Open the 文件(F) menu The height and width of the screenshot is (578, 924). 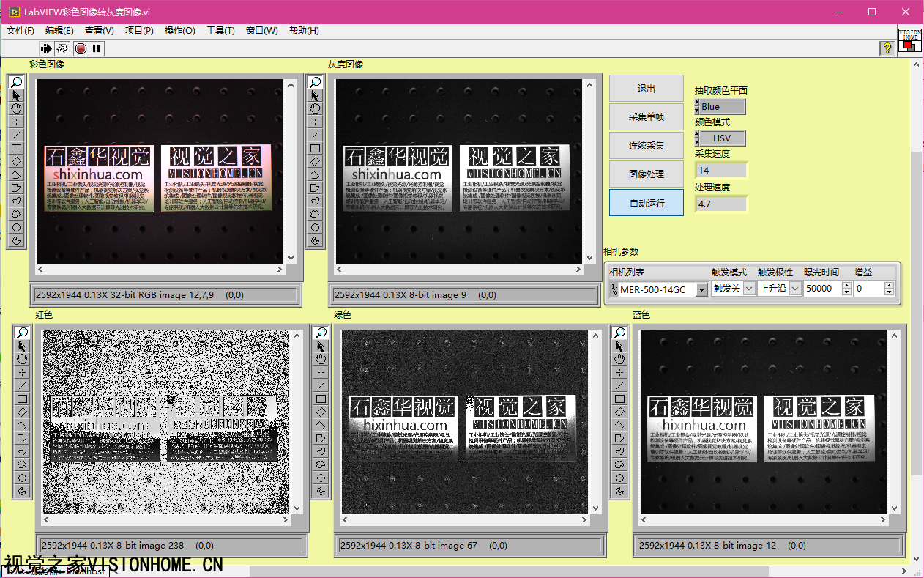tap(21, 31)
